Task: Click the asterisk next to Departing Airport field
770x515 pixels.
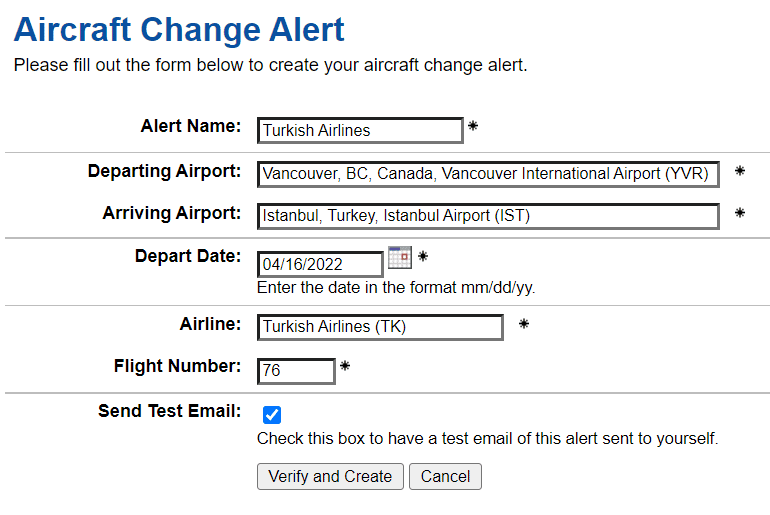Action: tap(740, 171)
